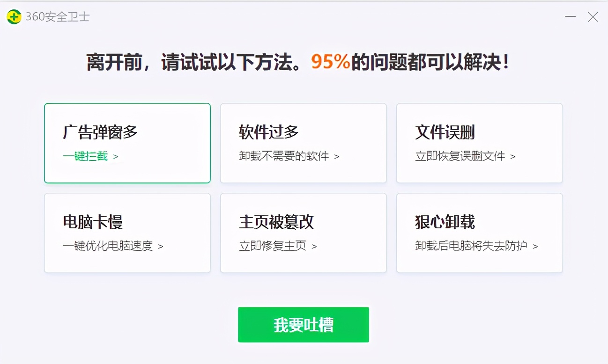Minimize the 360安全卫士 window
The width and height of the screenshot is (608, 364).
point(570,17)
